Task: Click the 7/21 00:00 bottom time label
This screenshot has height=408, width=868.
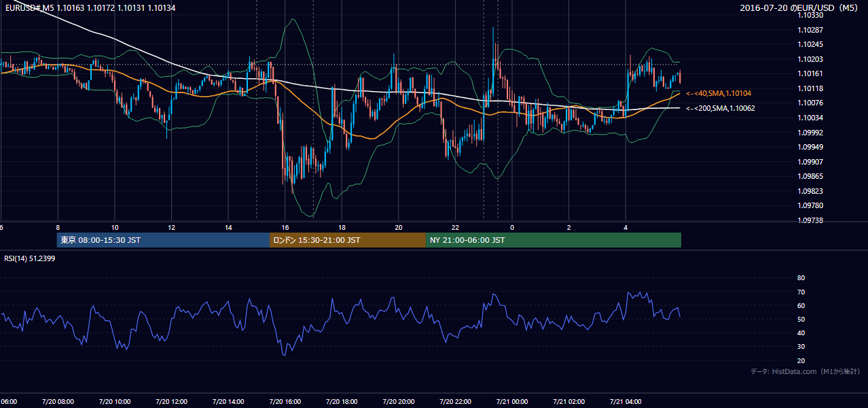Action: click(x=511, y=401)
